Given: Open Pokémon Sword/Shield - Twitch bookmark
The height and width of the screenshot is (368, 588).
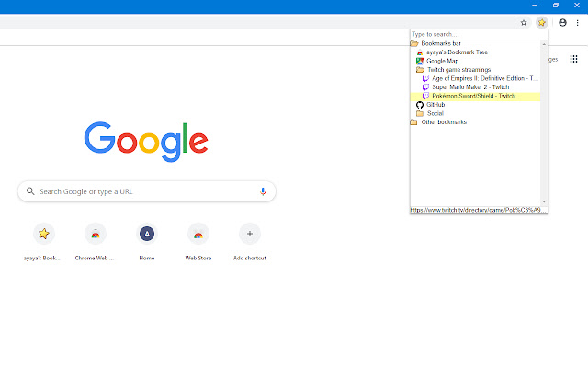Looking at the screenshot, I should (x=474, y=96).
